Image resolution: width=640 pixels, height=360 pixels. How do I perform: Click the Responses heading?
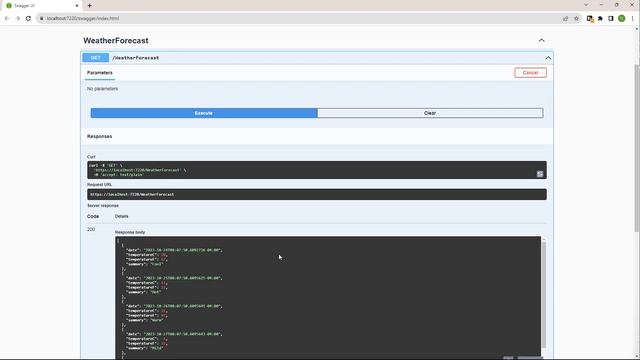click(x=99, y=136)
